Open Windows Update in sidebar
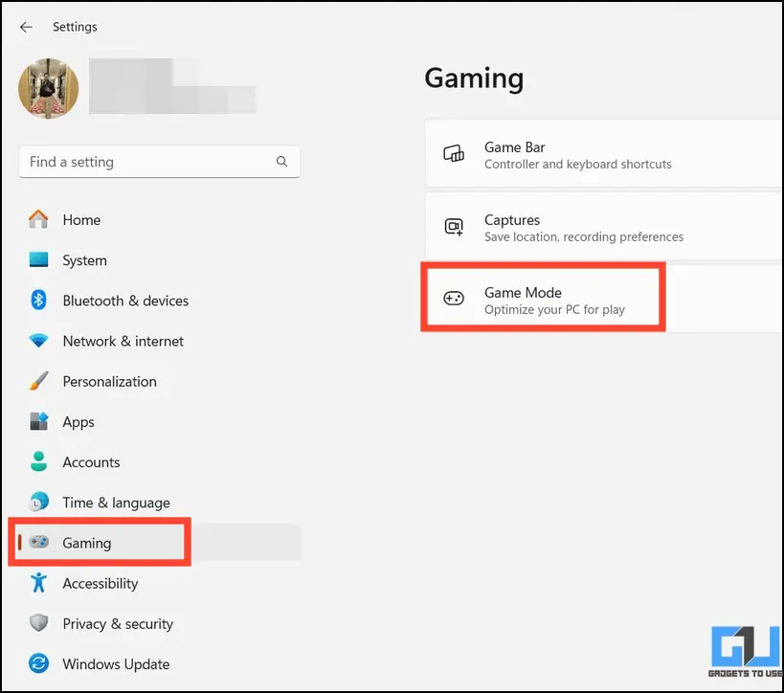The height and width of the screenshot is (693, 784). tap(160, 664)
